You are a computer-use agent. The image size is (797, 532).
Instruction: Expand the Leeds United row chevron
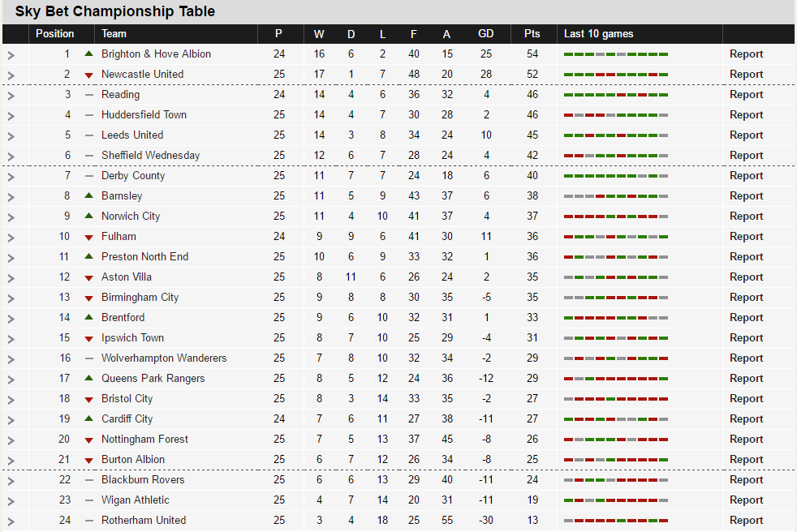[11, 136]
